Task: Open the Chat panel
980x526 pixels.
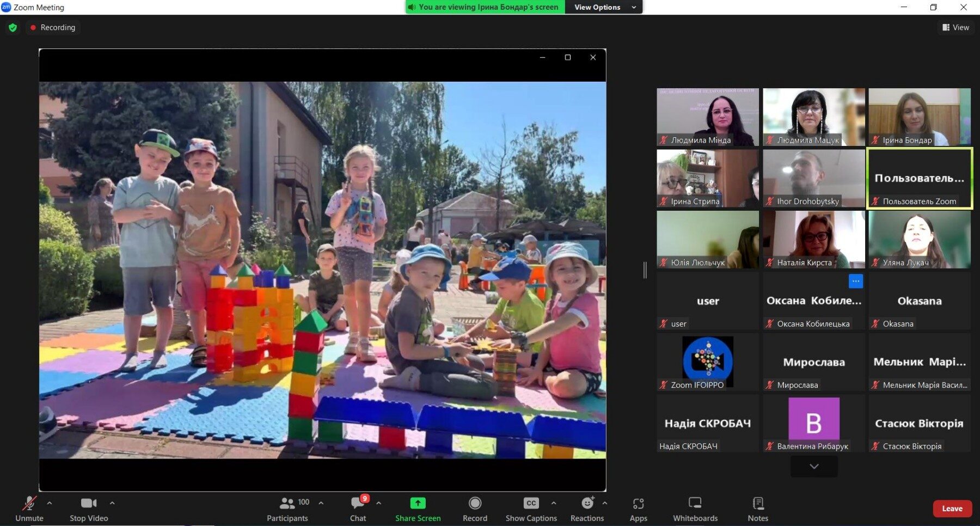Action: coord(358,509)
